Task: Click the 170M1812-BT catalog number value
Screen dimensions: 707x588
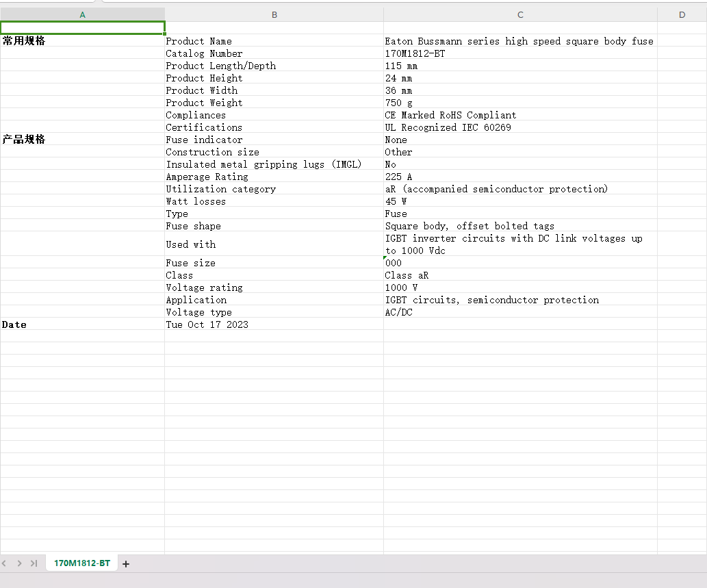Action: pos(520,53)
